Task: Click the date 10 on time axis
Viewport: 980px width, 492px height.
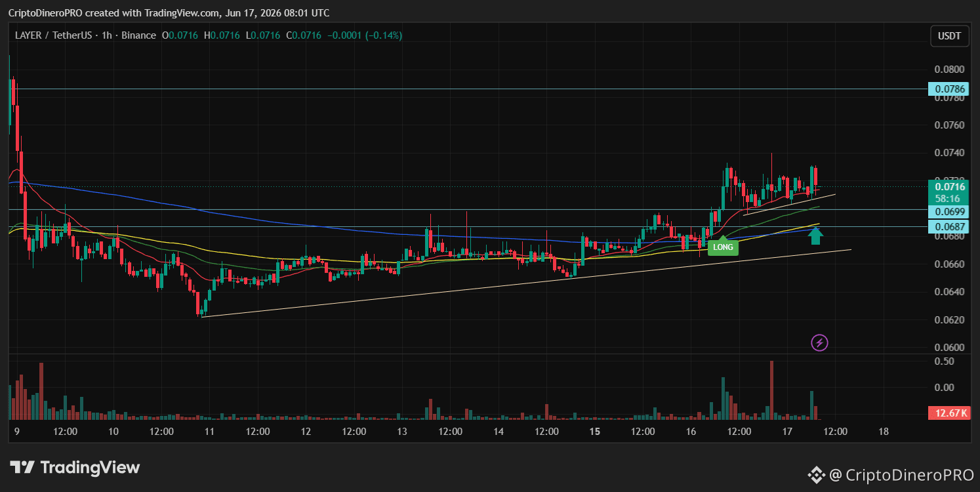Action: [113, 432]
